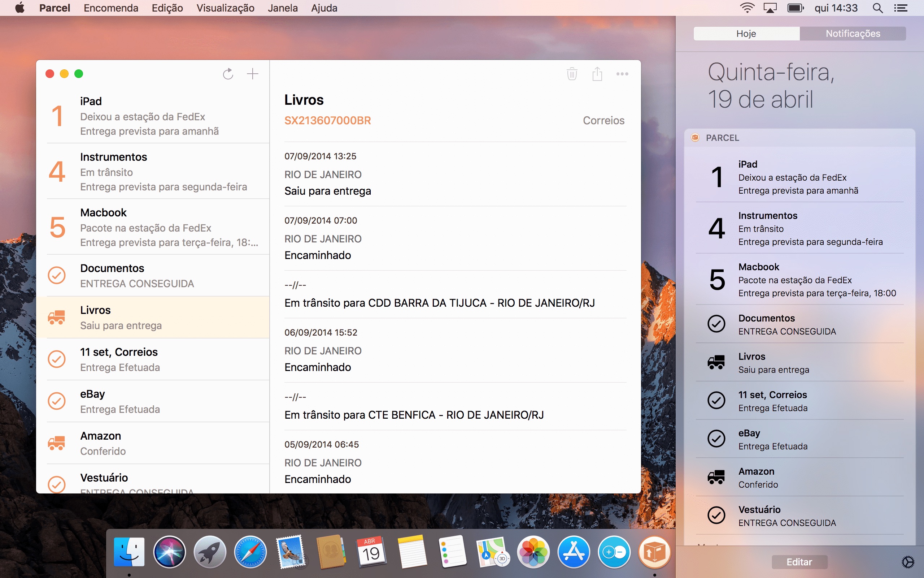This screenshot has width=924, height=578.
Task: Click the 'Saiu para entrega' tracking event
Action: [x=455, y=174]
